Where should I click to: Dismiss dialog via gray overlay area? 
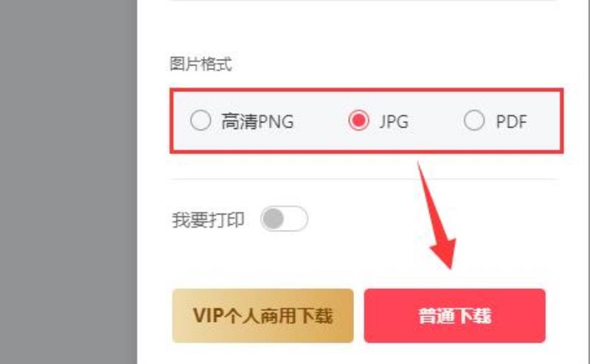click(68, 182)
